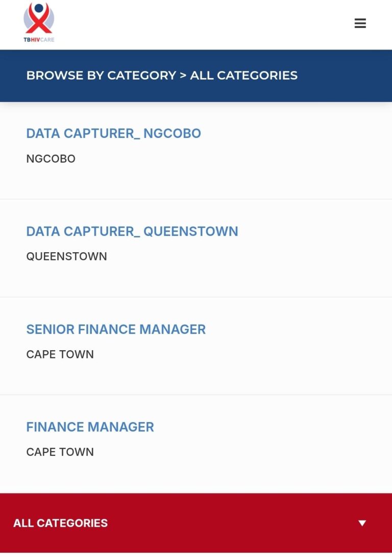Image resolution: width=392 pixels, height=560 pixels.
Task: Click the dark blue breadcrumb banner
Action: (x=196, y=75)
